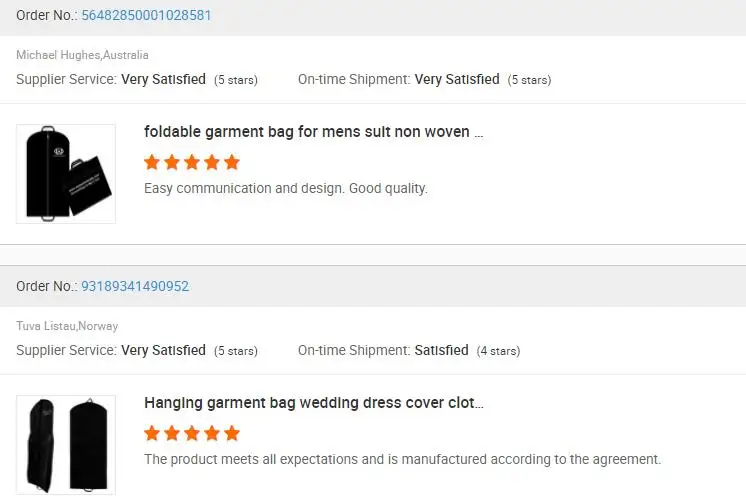Image resolution: width=746 pixels, height=504 pixels.
Task: Click fifth star of foldable garment bag rating
Action: coord(232,162)
